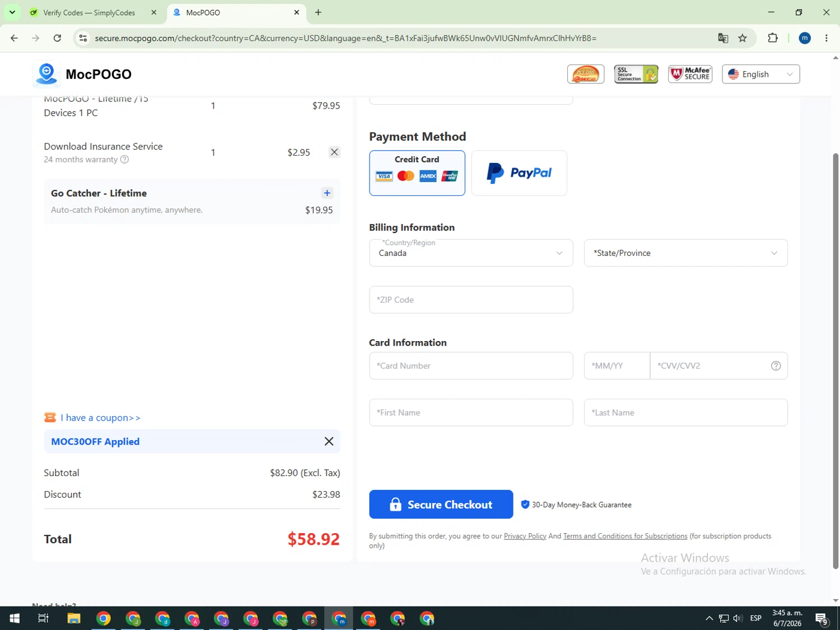Open the CVV/CVV2 help icon
The height and width of the screenshot is (630, 840).
click(776, 366)
